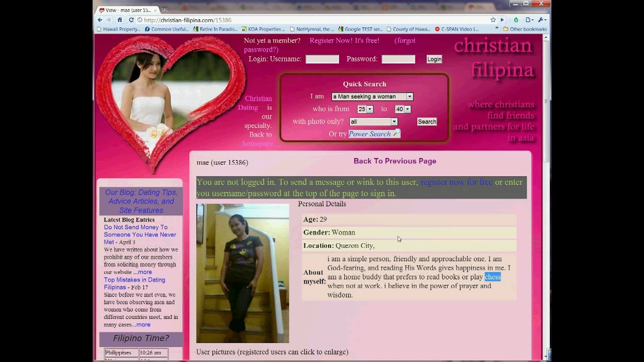The width and height of the screenshot is (644, 362).
Task: Click the 'Filipino Time?' sidebar heading
Action: pos(141,338)
